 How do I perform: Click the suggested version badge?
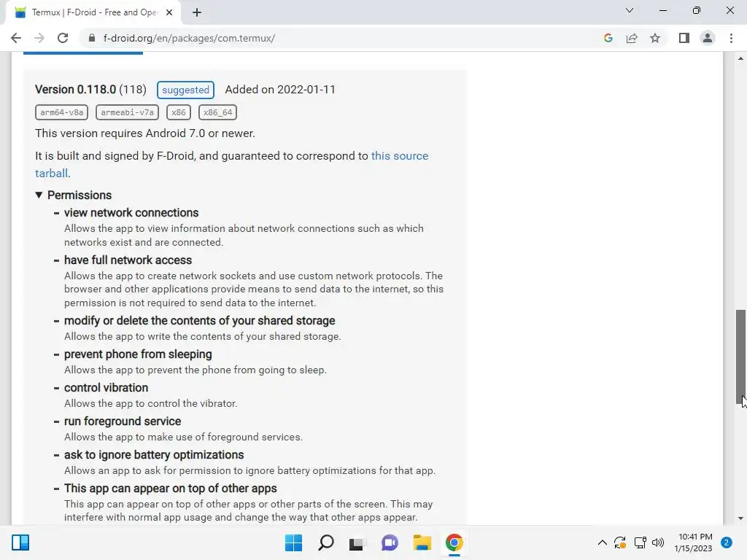coord(185,90)
